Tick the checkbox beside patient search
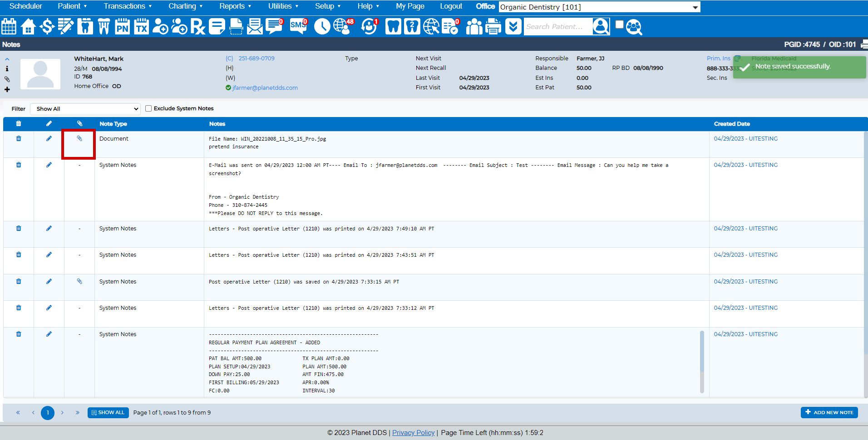The image size is (868, 440). [x=619, y=24]
